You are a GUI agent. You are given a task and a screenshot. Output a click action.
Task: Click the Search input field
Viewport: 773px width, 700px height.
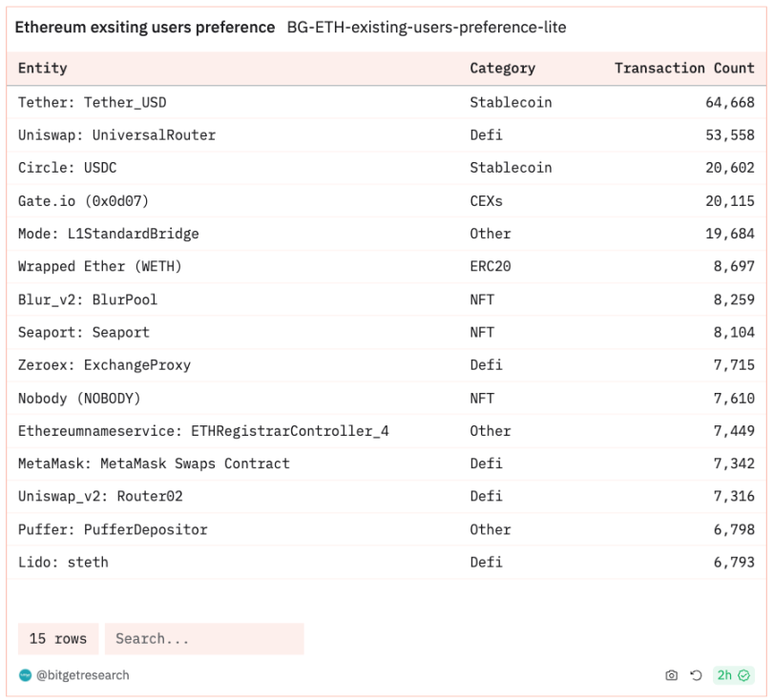click(x=204, y=638)
